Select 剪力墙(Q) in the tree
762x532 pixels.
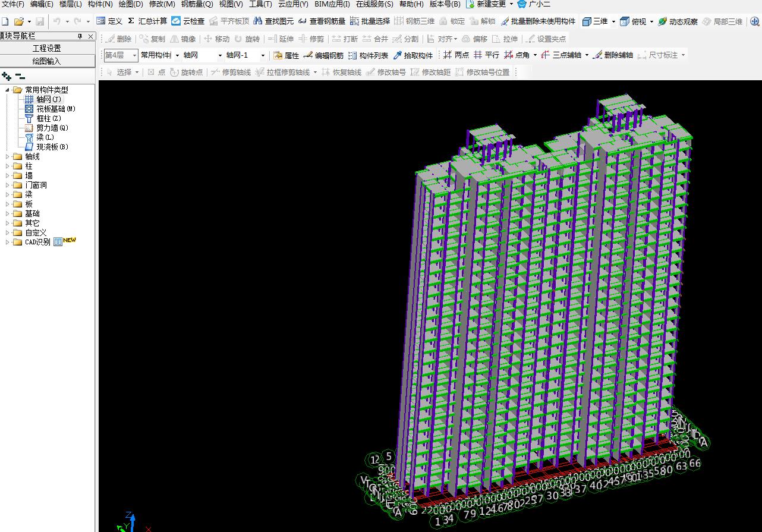pos(47,128)
